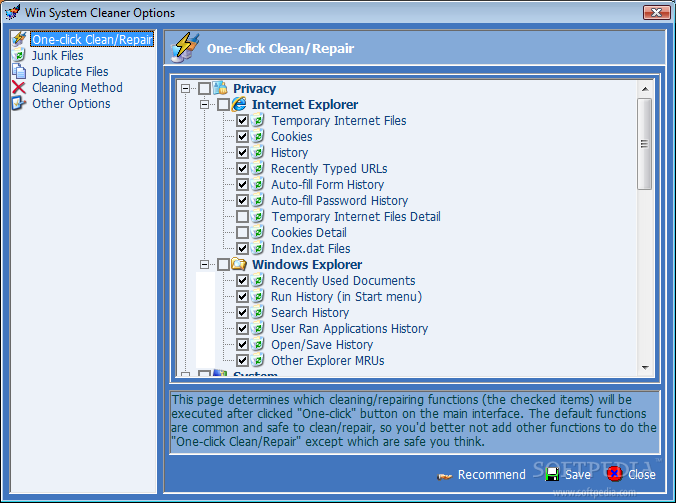Close the window using title bar X
Viewport: 676px width, 503px height.
pos(656,12)
